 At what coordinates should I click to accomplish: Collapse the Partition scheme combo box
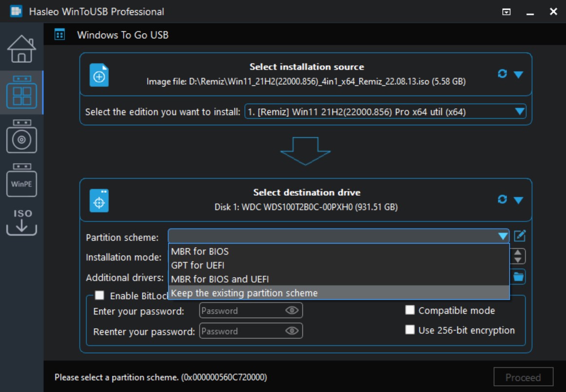[503, 236]
